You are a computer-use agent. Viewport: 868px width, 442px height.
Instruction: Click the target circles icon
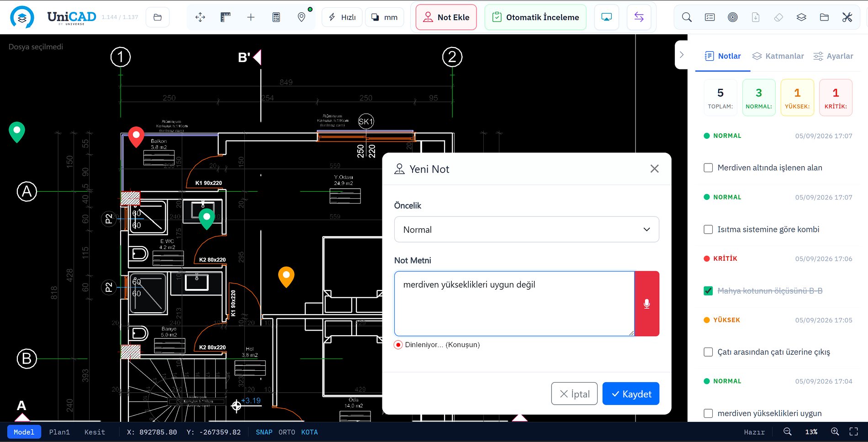pos(733,17)
